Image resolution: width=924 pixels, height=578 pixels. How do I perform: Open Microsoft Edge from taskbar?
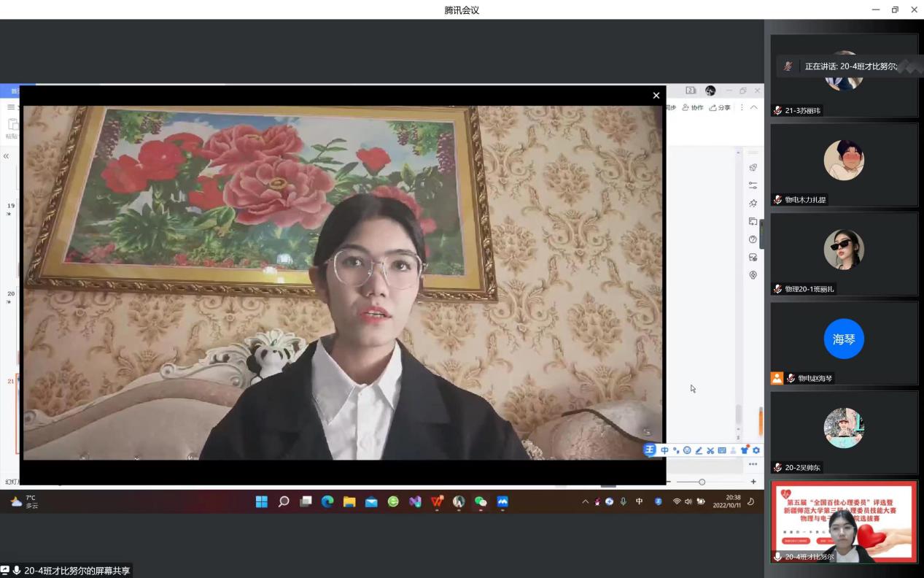(327, 501)
